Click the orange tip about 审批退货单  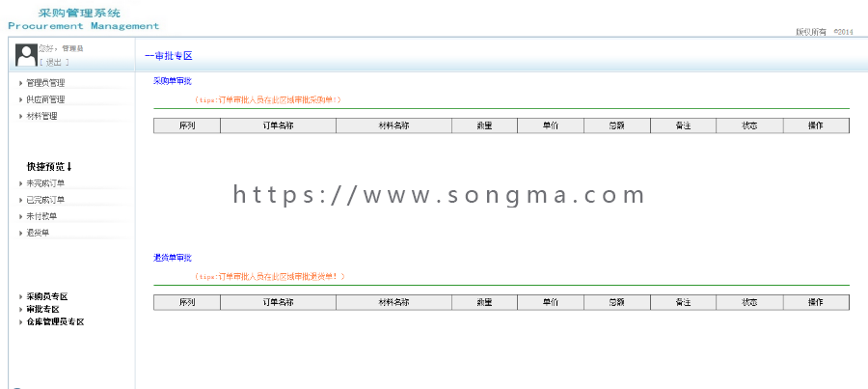coord(270,276)
